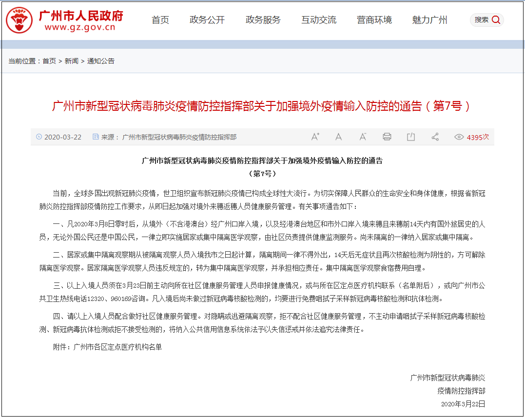
Task: Click the clock icon beside date
Action: tap(39, 137)
